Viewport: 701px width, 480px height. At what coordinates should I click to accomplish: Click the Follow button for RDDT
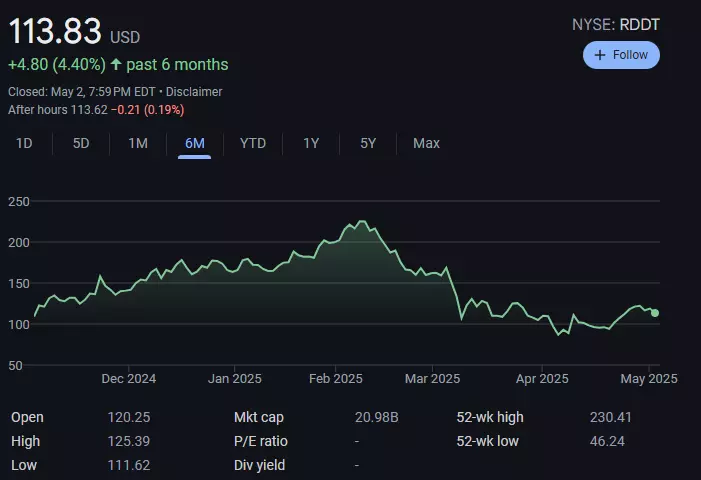pos(621,55)
